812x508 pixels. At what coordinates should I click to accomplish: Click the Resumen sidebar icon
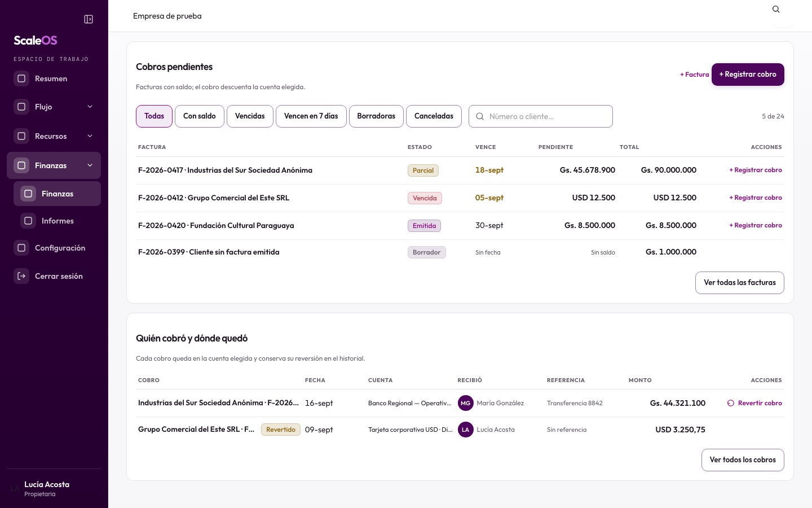(x=21, y=78)
